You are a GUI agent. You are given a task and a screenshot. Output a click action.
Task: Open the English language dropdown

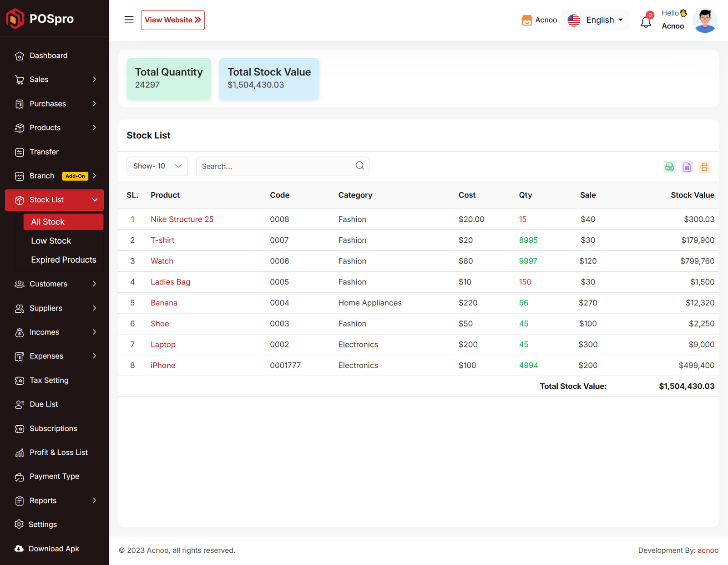(x=595, y=20)
